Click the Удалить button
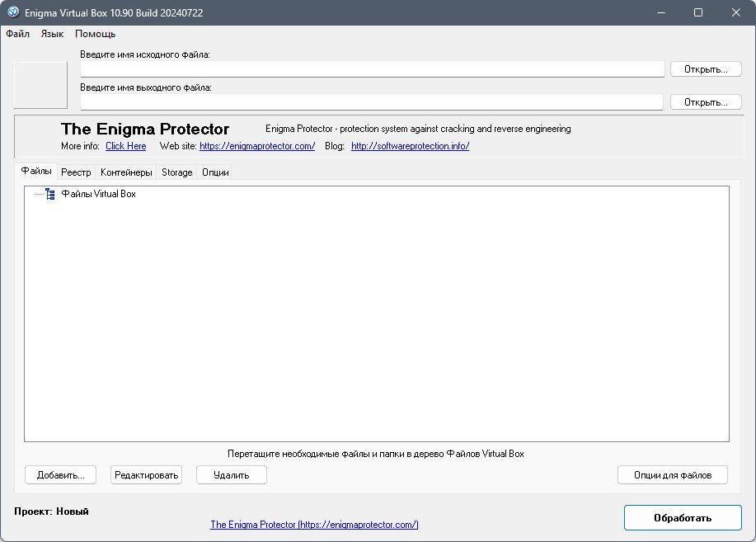Image resolution: width=756 pixels, height=542 pixels. (x=232, y=475)
